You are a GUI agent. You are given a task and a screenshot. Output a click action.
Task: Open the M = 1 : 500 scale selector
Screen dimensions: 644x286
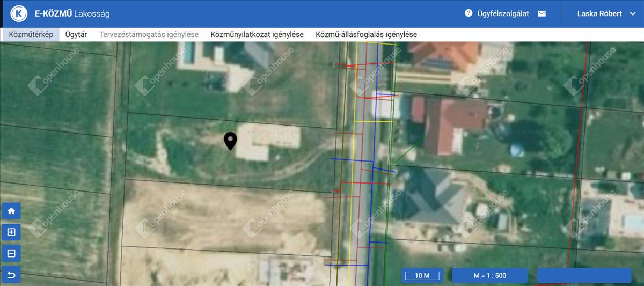(x=489, y=276)
